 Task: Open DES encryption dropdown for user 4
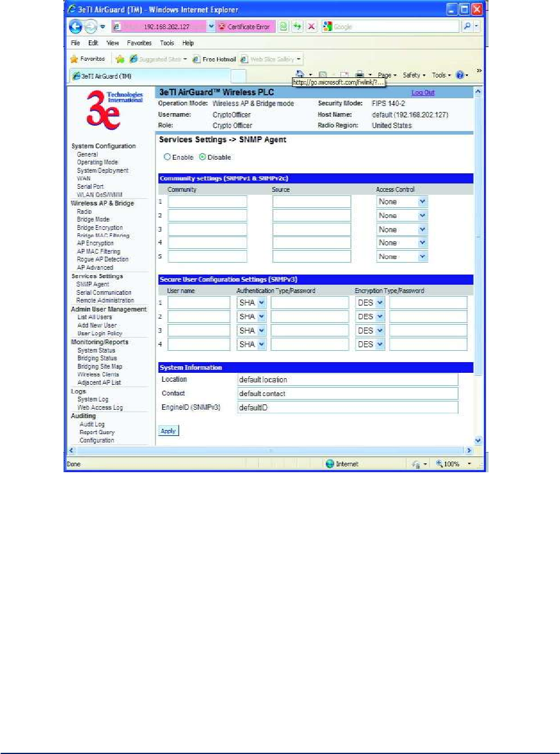point(370,344)
